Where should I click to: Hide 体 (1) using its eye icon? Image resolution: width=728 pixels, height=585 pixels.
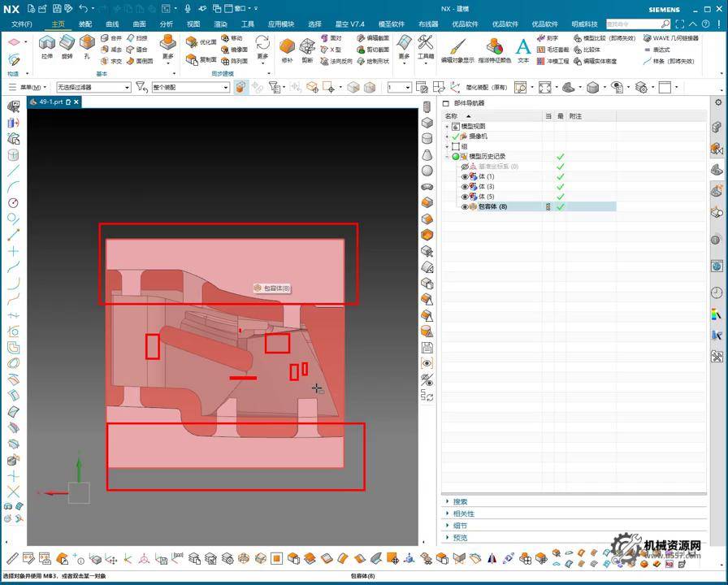466,176
